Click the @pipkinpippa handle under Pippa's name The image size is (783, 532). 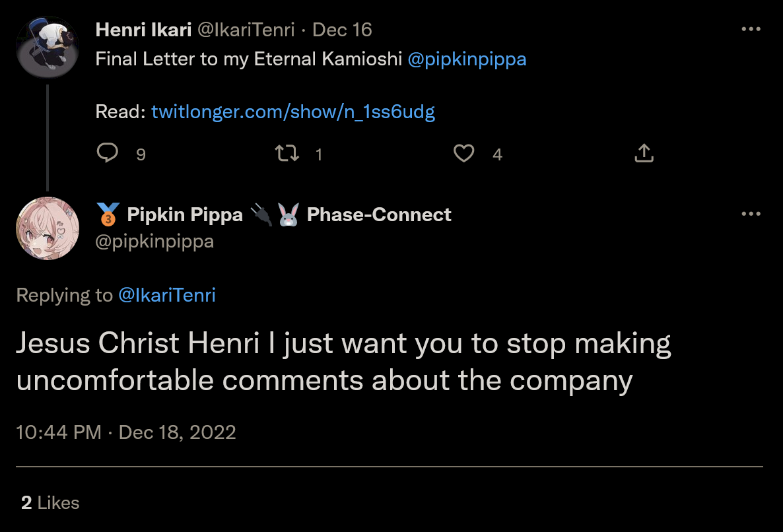[154, 242]
